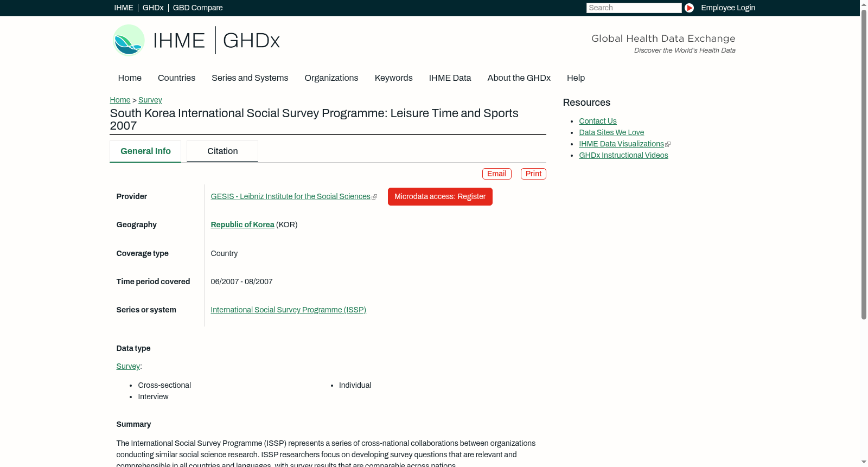
Task: Click Microdata access: Register button
Action: [440, 196]
